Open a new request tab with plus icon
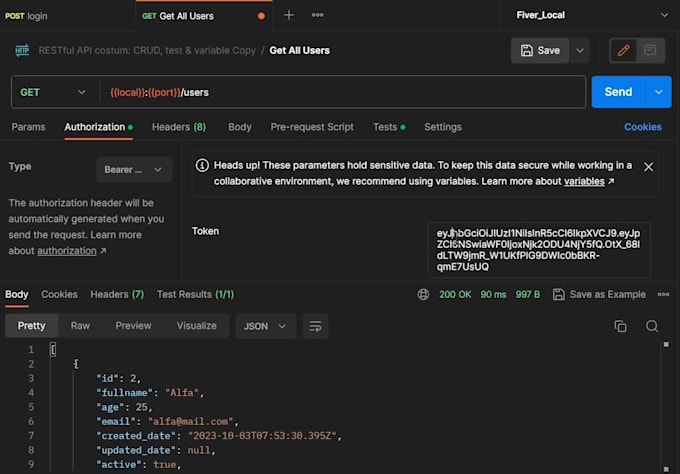 289,15
